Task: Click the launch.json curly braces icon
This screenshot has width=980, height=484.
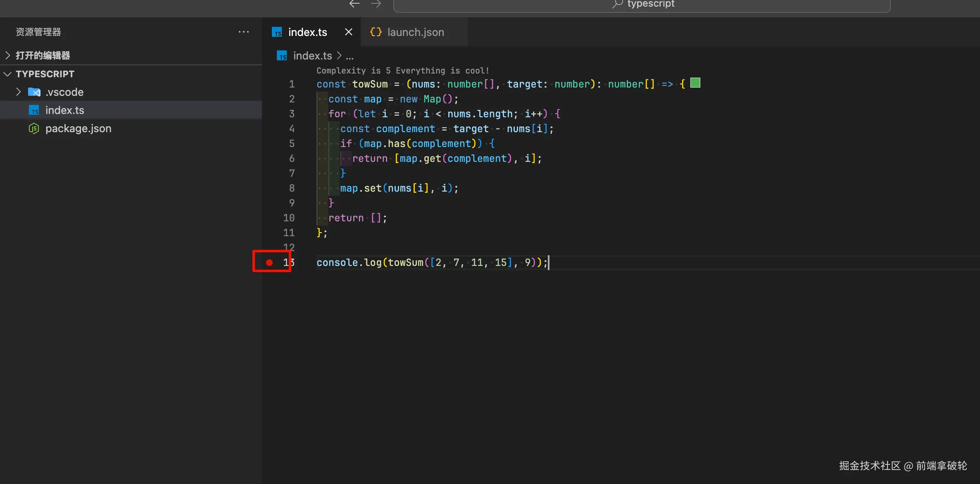Action: click(376, 32)
